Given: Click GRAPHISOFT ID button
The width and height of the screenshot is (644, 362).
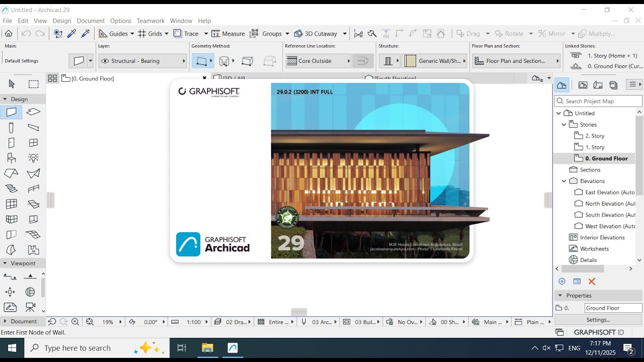Looking at the screenshot, I should click(x=599, y=332).
